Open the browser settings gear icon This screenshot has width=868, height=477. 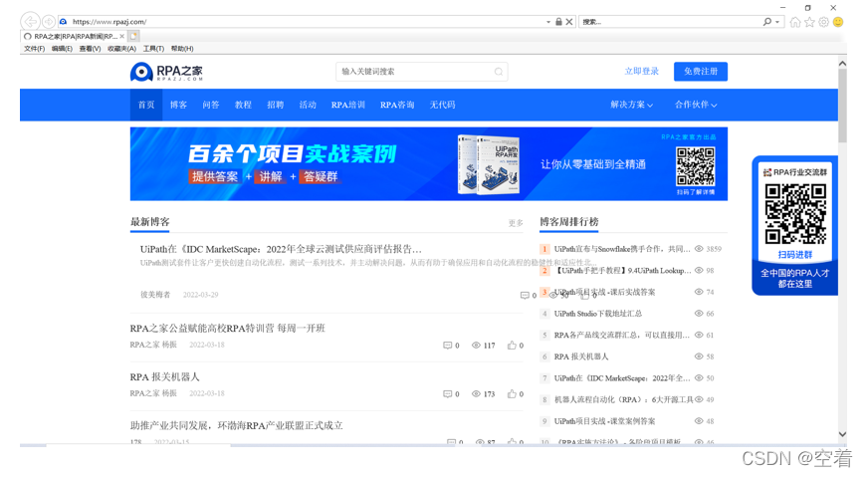824,22
